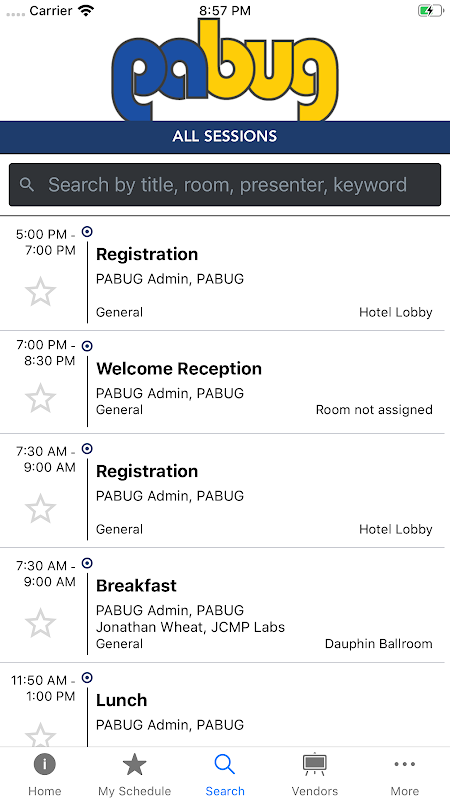This screenshot has width=450, height=800.
Task: Open the 5:00 PM Registration Hotel Lobby session
Action: click(x=225, y=273)
